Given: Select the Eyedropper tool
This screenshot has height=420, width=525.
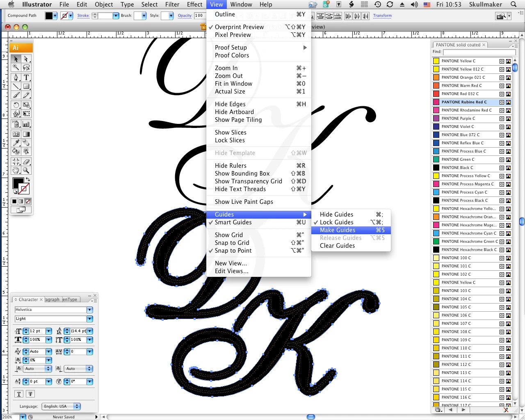Looking at the screenshot, I should pyautogui.click(x=16, y=143).
